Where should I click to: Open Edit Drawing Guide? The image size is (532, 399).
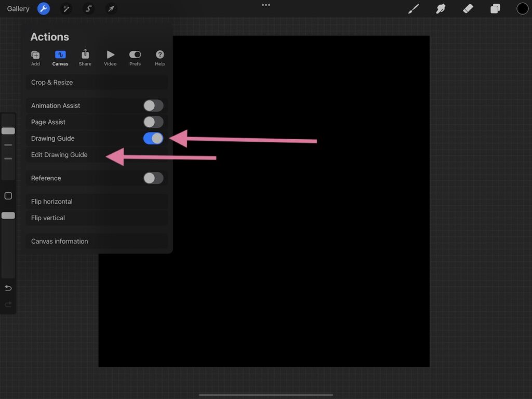click(60, 154)
